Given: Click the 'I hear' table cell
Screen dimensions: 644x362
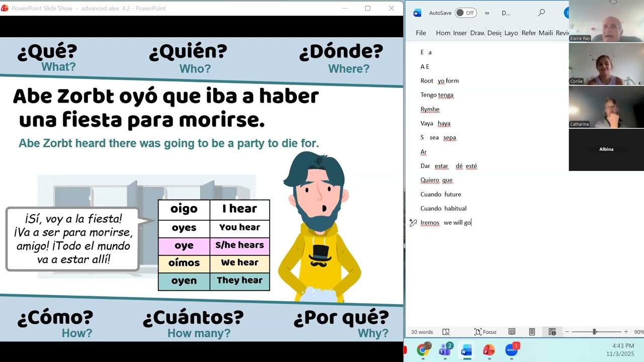Looking at the screenshot, I should point(239,209).
